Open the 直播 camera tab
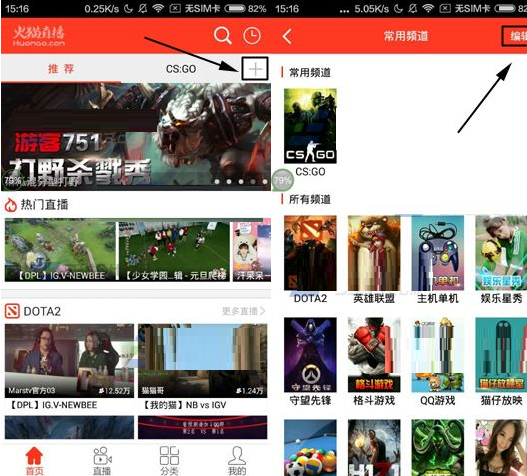 click(102, 461)
